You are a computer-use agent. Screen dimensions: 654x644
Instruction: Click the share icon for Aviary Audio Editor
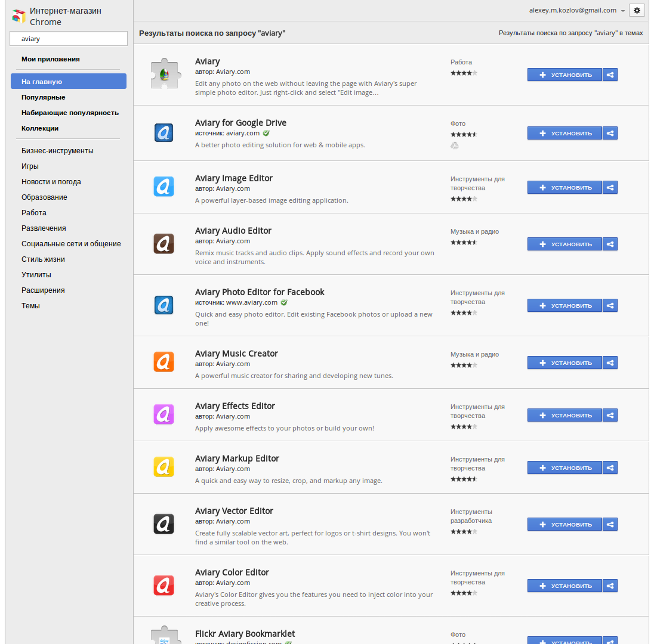click(610, 244)
